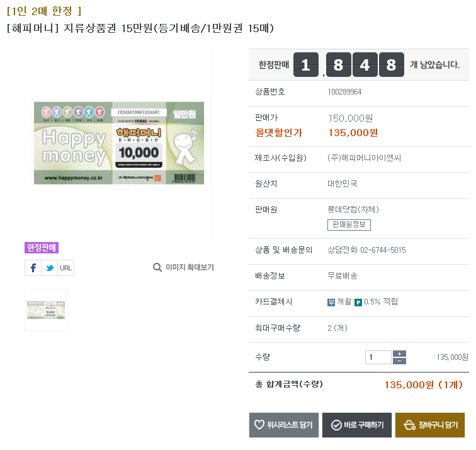476x450 pixels.
Task: Add to cart with 장바구니 담기
Action: click(x=430, y=425)
